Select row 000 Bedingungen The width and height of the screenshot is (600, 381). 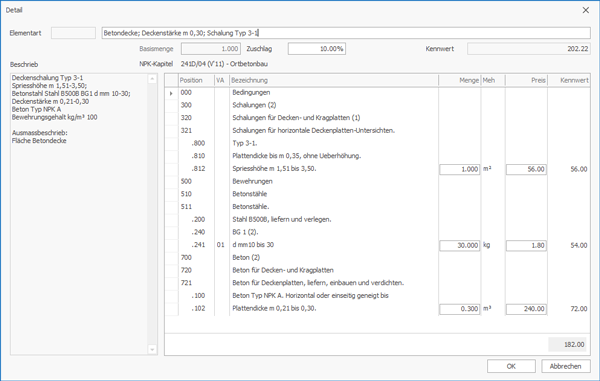377,93
